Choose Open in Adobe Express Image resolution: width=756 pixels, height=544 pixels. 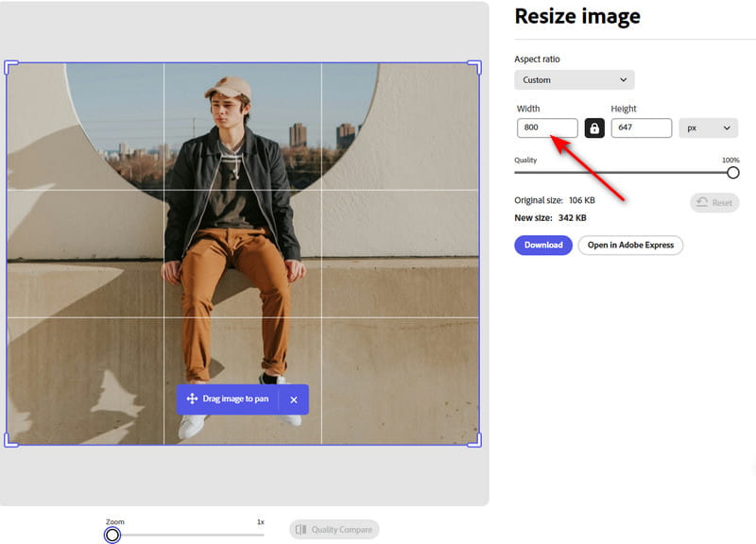[x=630, y=246]
